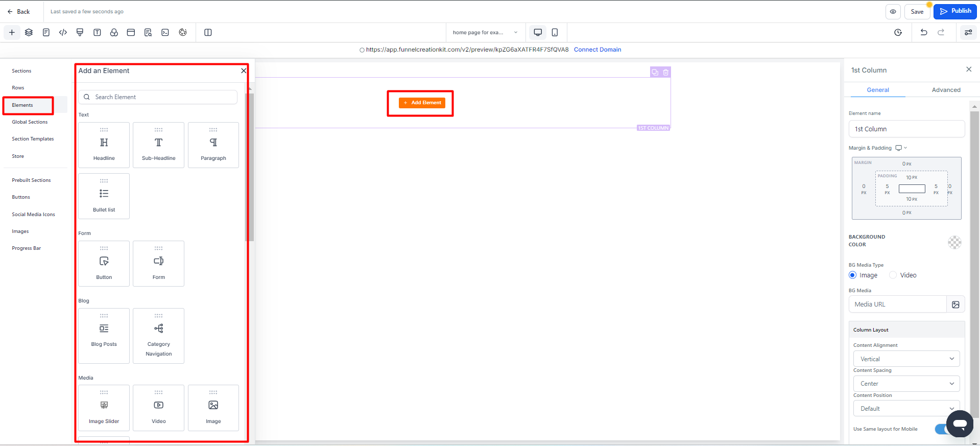Open version history clock icon
This screenshot has width=980, height=446.
click(x=898, y=32)
